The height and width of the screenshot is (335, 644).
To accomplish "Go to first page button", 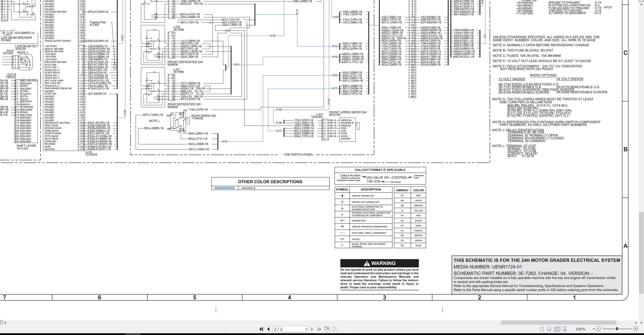I will pyautogui.click(x=261, y=329).
